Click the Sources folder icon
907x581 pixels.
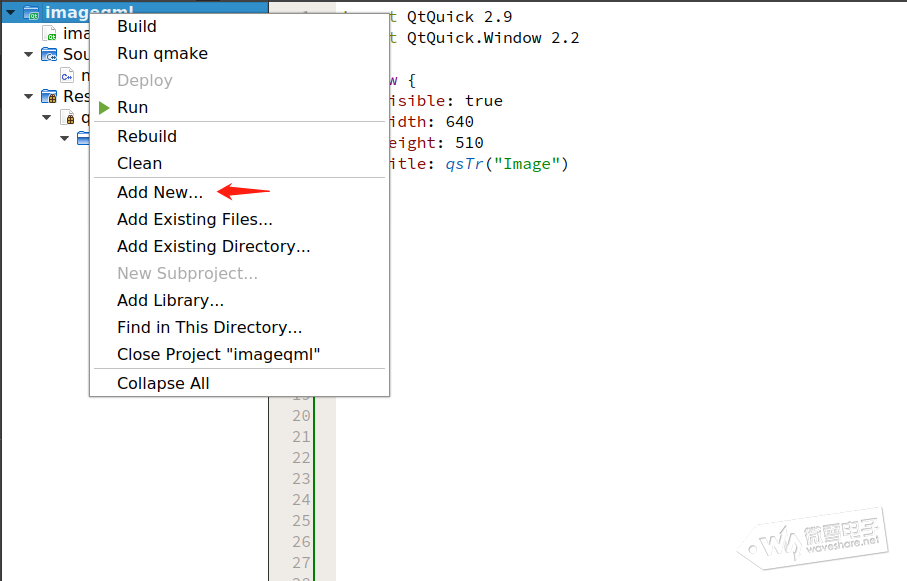point(49,54)
